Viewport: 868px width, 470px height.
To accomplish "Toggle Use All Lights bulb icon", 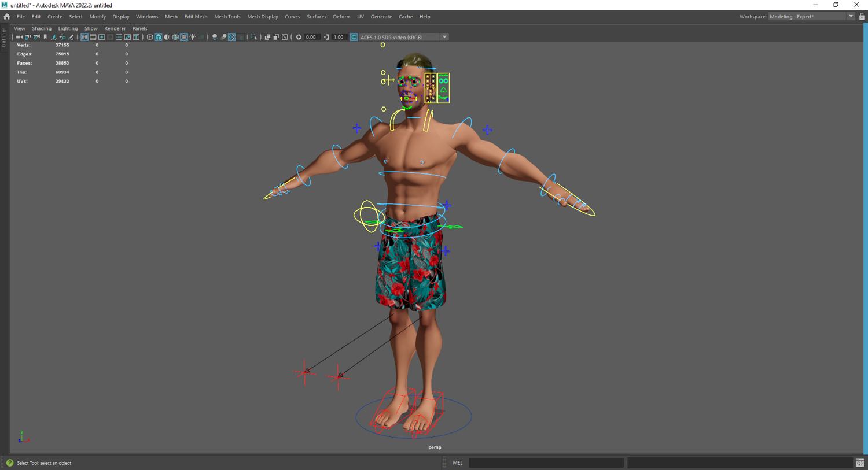I will [x=193, y=37].
